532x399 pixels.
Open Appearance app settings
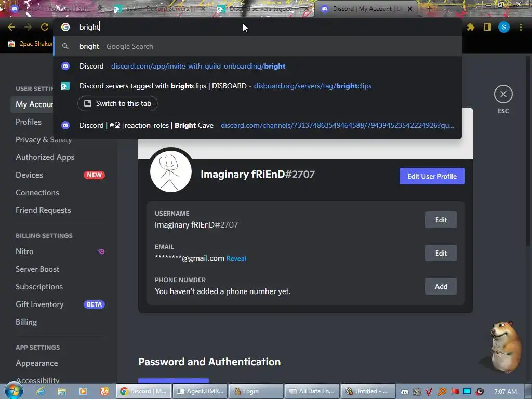[x=37, y=363]
